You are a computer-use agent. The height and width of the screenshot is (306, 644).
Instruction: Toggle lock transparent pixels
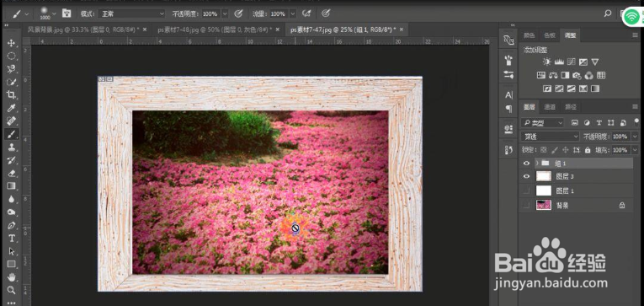(544, 150)
